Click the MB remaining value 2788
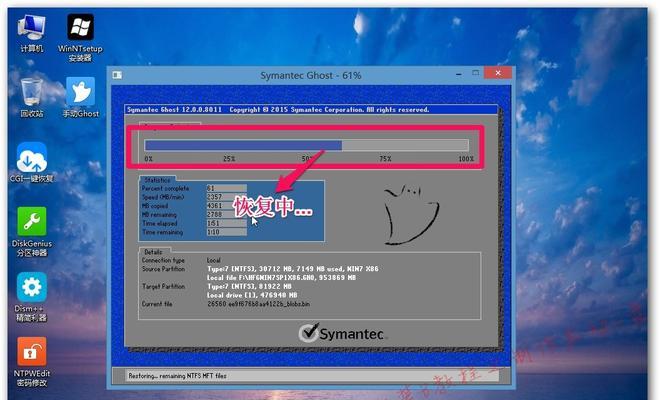The image size is (660, 400). click(226, 214)
